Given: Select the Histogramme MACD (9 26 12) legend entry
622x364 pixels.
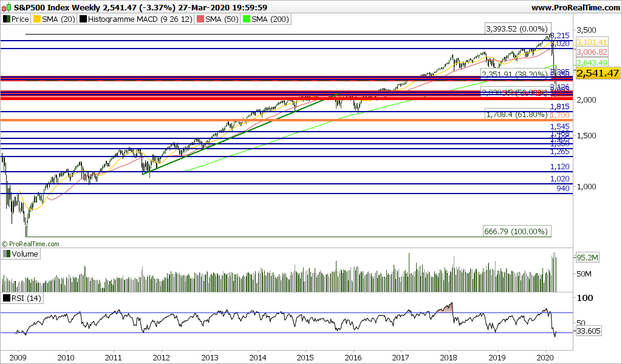Looking at the screenshot, I should point(136,19).
